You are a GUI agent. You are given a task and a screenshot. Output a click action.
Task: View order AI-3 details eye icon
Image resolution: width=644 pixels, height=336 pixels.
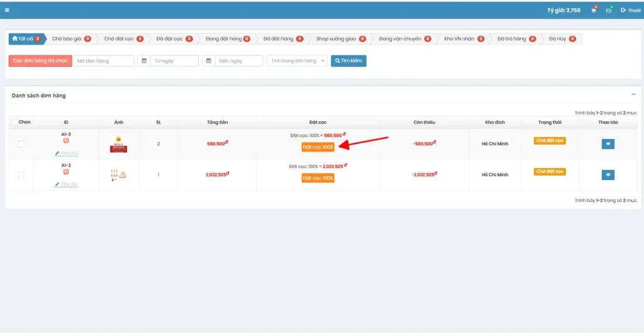click(x=608, y=143)
